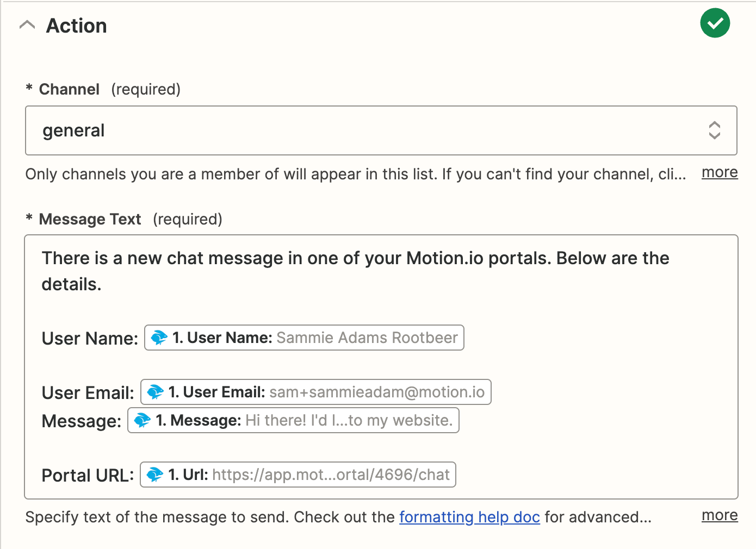Click the Channel field up-down arrows
This screenshot has width=756, height=549.
coord(714,130)
